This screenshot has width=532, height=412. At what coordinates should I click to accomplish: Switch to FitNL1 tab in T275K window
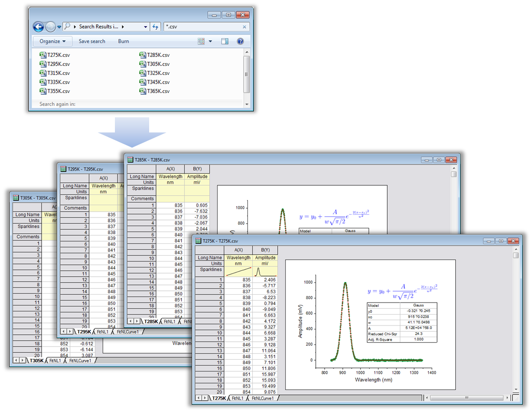pos(238,398)
